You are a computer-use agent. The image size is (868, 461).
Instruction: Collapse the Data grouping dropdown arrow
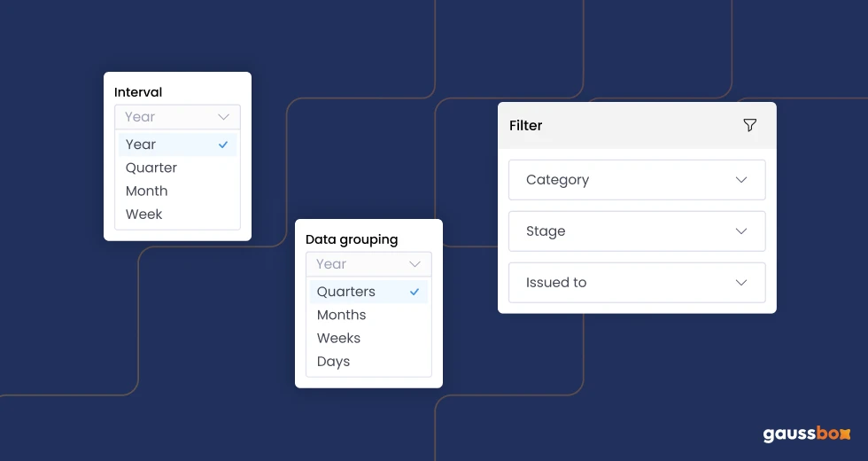pyautogui.click(x=415, y=264)
